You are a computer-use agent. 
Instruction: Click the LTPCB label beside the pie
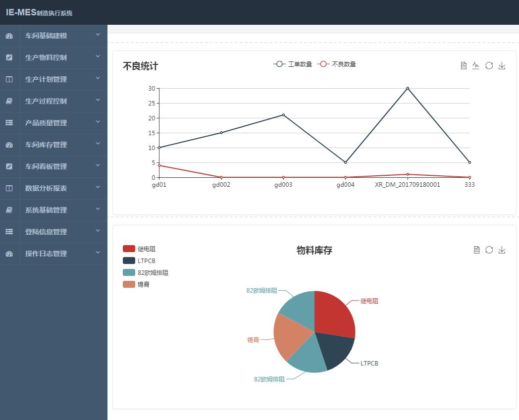click(x=369, y=363)
